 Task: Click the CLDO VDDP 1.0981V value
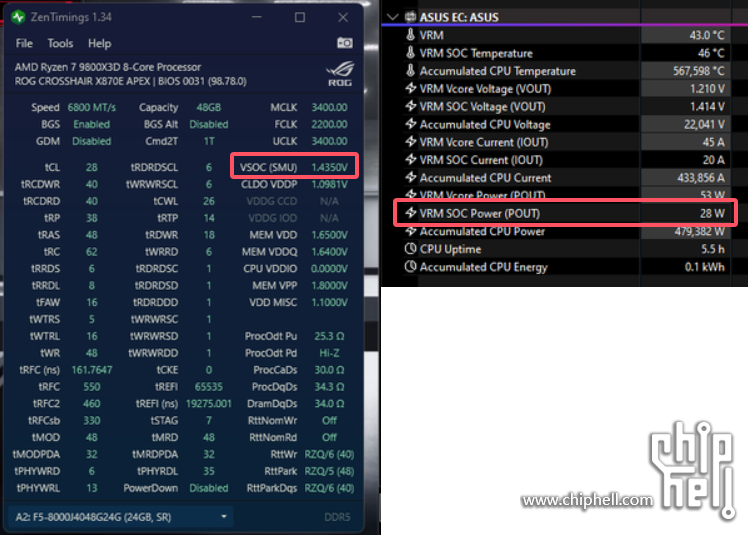329,184
